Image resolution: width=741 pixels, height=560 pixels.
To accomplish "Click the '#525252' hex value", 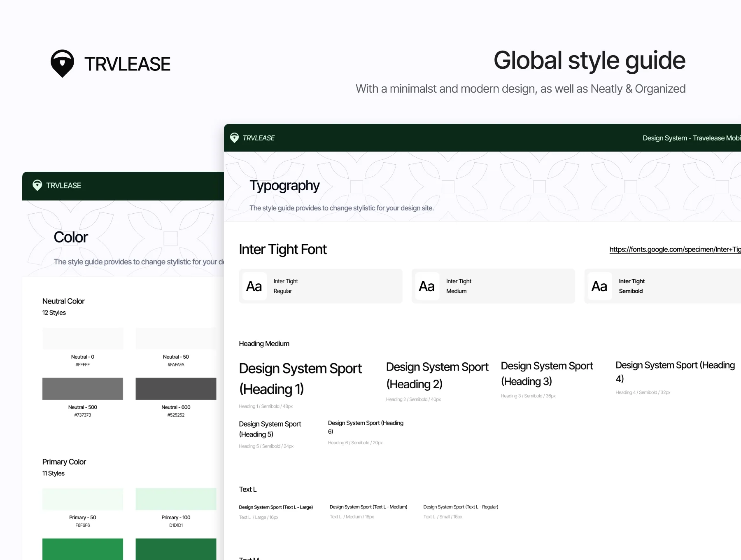I will (176, 415).
